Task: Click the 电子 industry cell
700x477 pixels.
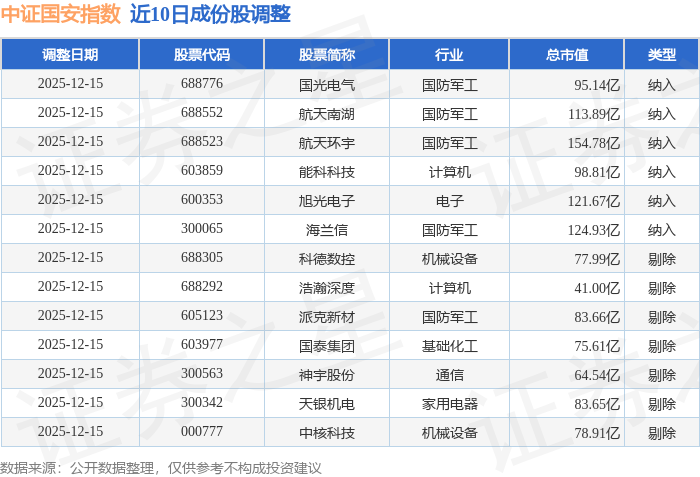Action: point(450,201)
